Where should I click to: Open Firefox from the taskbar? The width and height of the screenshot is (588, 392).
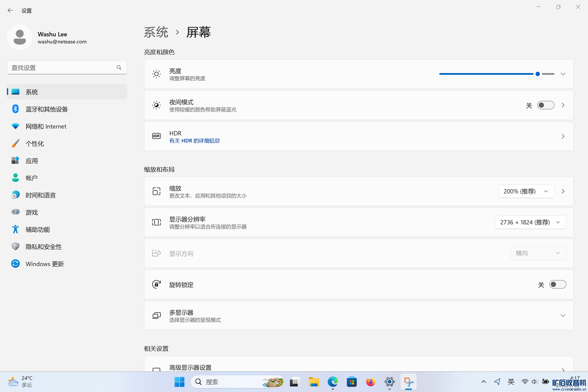371,382
